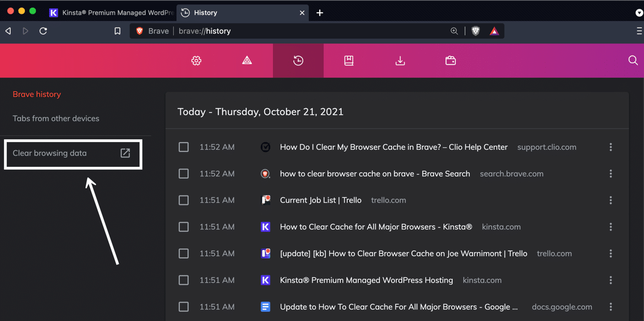
Task: Click the Tabs from other devices link
Action: click(56, 118)
